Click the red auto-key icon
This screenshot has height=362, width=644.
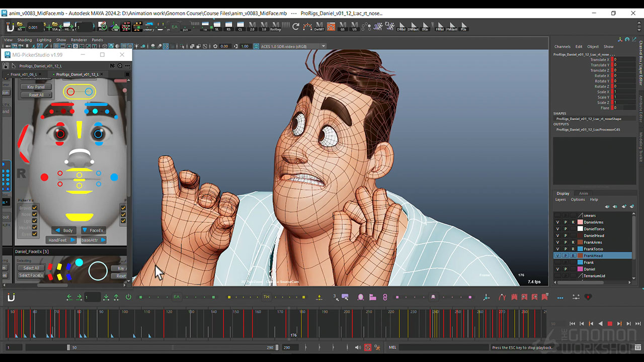coord(368,347)
